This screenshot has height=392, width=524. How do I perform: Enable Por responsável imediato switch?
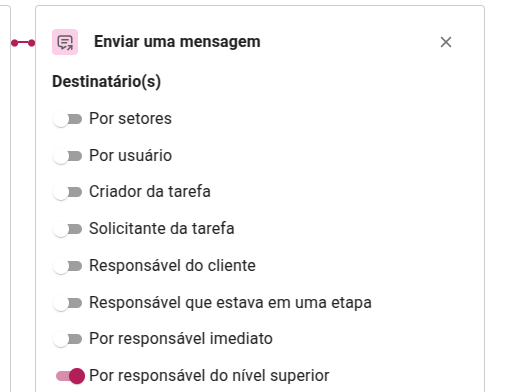(68, 339)
